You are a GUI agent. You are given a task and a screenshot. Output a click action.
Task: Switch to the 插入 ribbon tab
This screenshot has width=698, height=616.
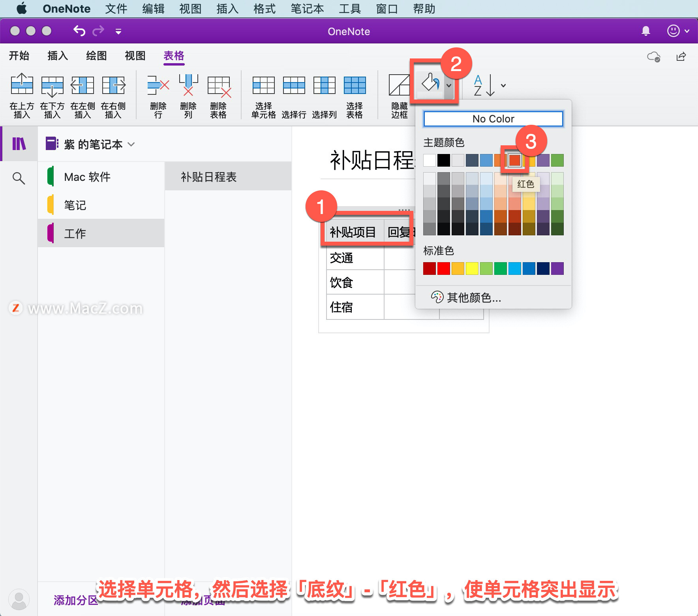tap(58, 56)
